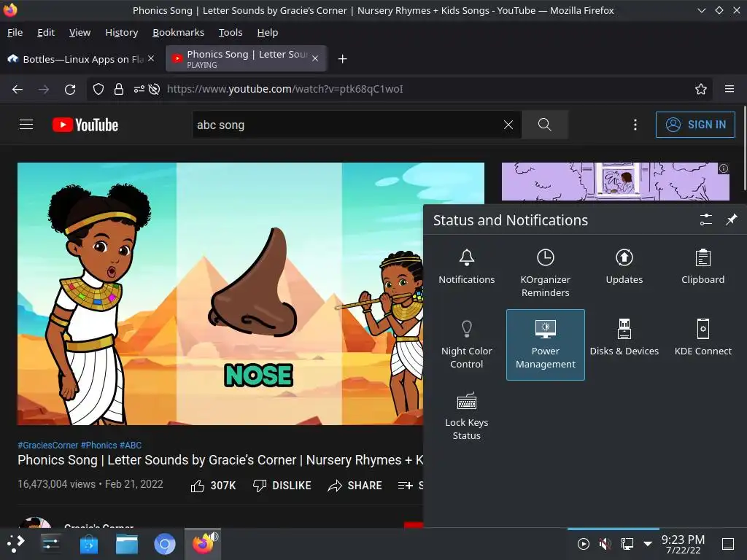Click the ad info icon on banner

tap(723, 168)
